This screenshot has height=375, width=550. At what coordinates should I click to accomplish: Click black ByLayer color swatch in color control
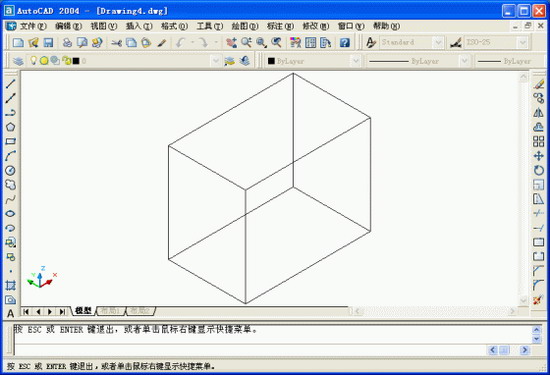pos(271,61)
